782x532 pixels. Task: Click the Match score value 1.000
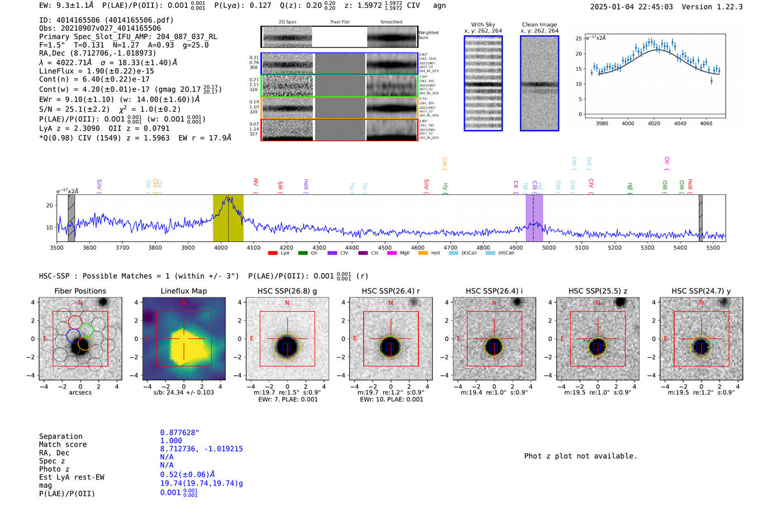tap(171, 441)
